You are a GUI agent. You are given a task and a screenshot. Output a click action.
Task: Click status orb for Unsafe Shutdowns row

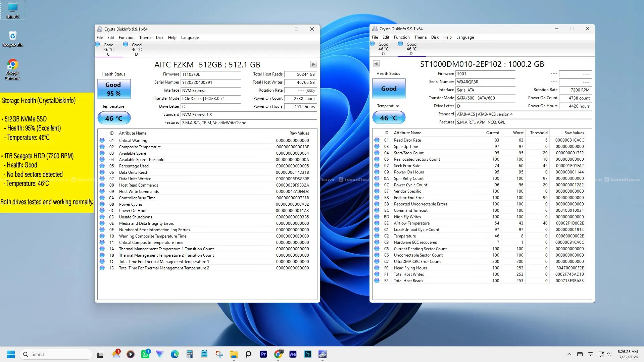(x=102, y=217)
